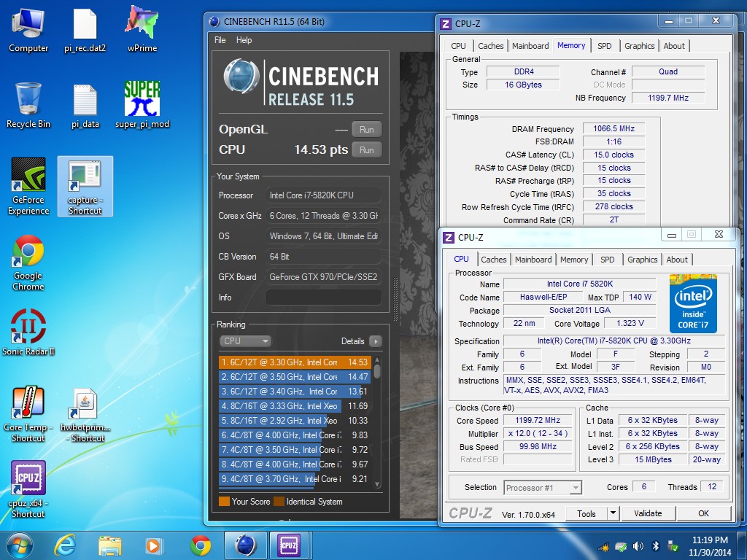Switch to Memory tab in lower CPU-Z
The image size is (747, 560).
pyautogui.click(x=574, y=260)
